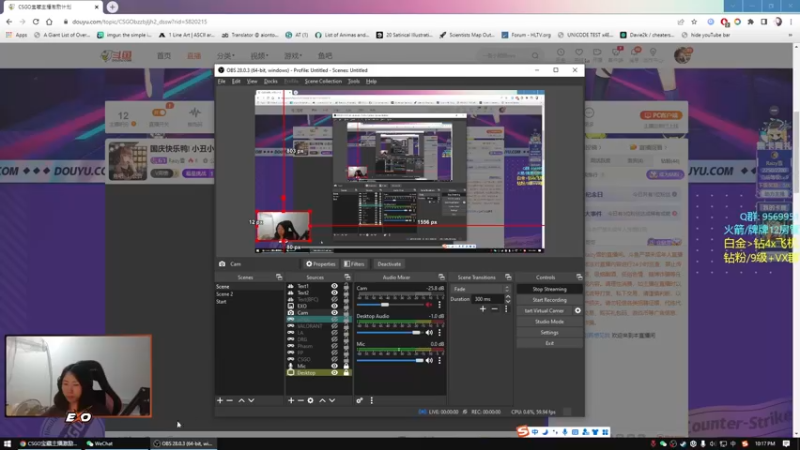Remove the configurable scene transition
800x450 pixels.
494,309
